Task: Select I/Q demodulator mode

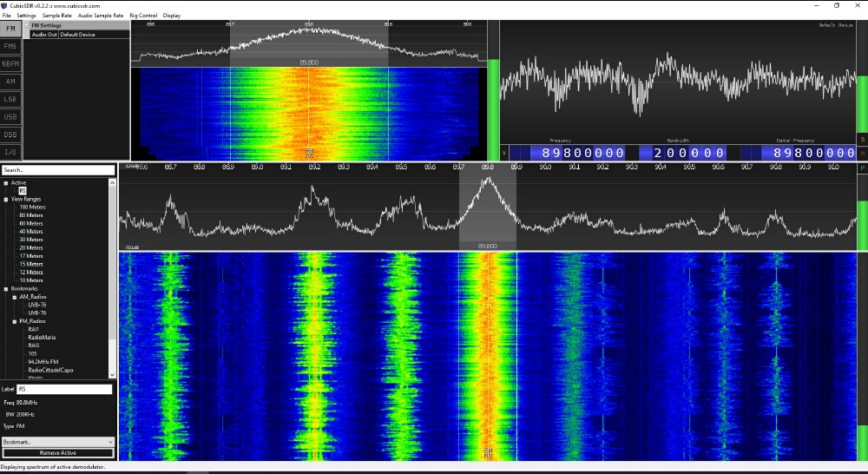Action: click(10, 152)
